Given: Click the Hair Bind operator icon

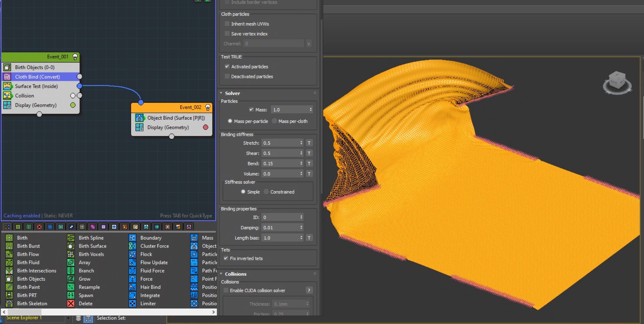Looking at the screenshot, I should click(x=133, y=287).
